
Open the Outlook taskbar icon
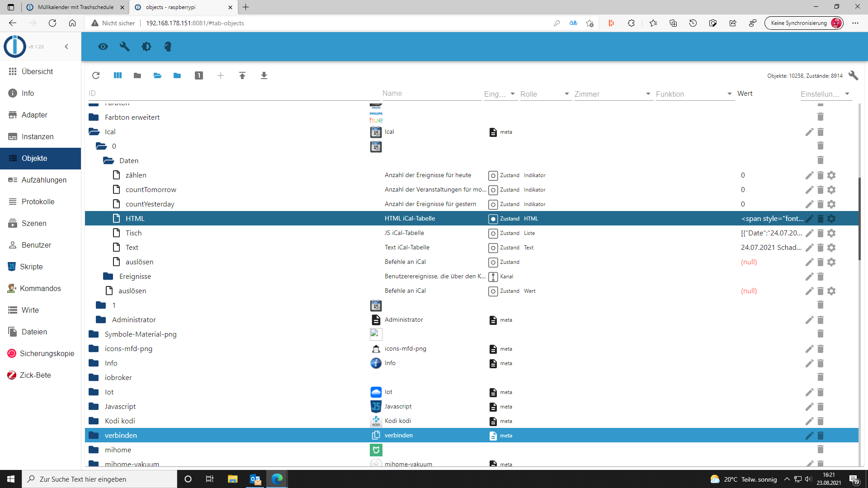coord(255,479)
